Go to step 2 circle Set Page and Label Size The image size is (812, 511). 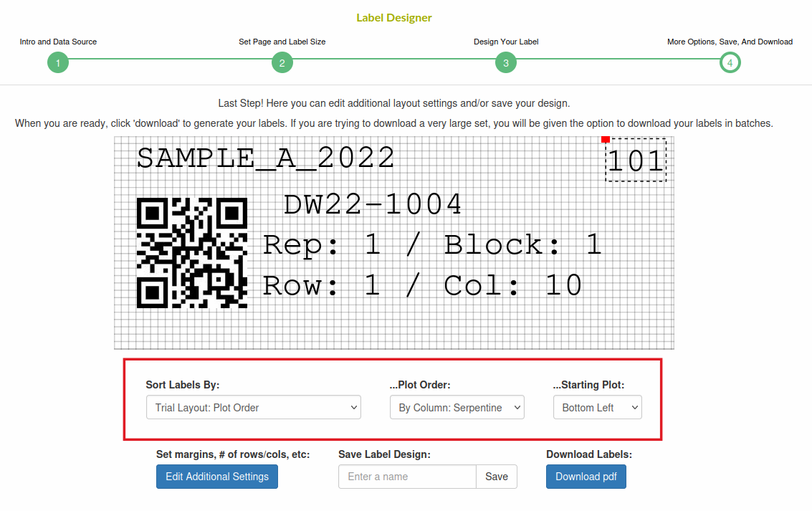282,62
